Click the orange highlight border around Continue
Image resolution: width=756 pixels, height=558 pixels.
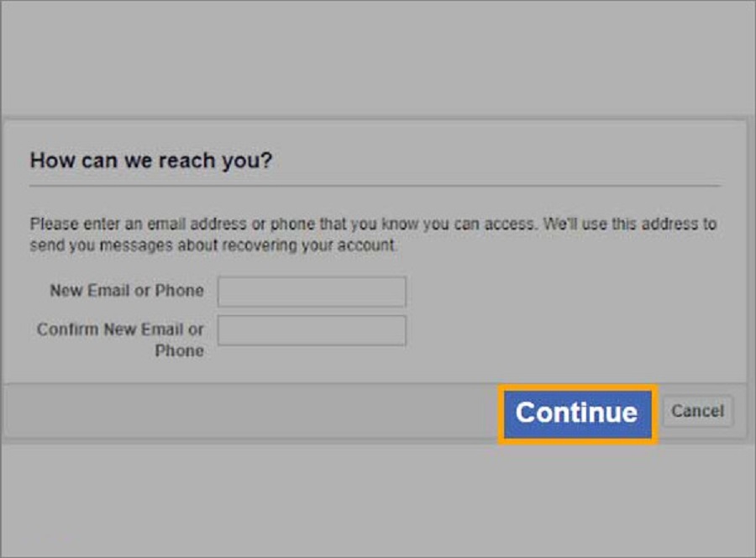[x=501, y=413]
